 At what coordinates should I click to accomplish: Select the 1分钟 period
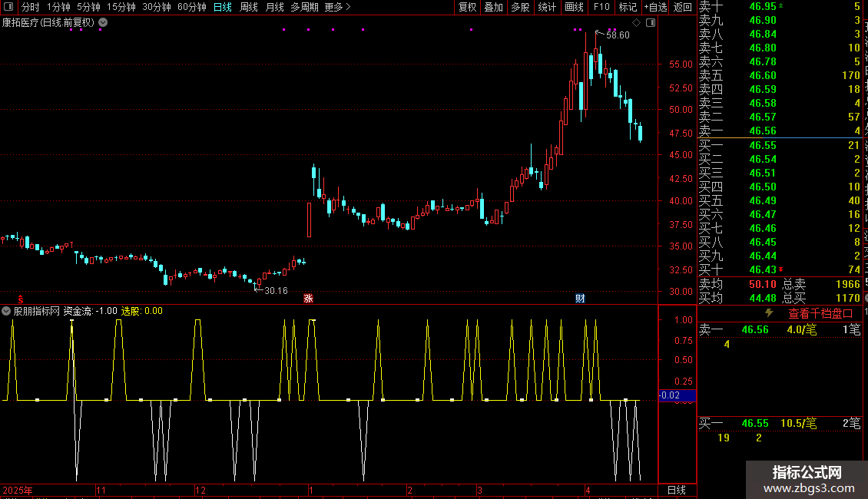(x=58, y=7)
